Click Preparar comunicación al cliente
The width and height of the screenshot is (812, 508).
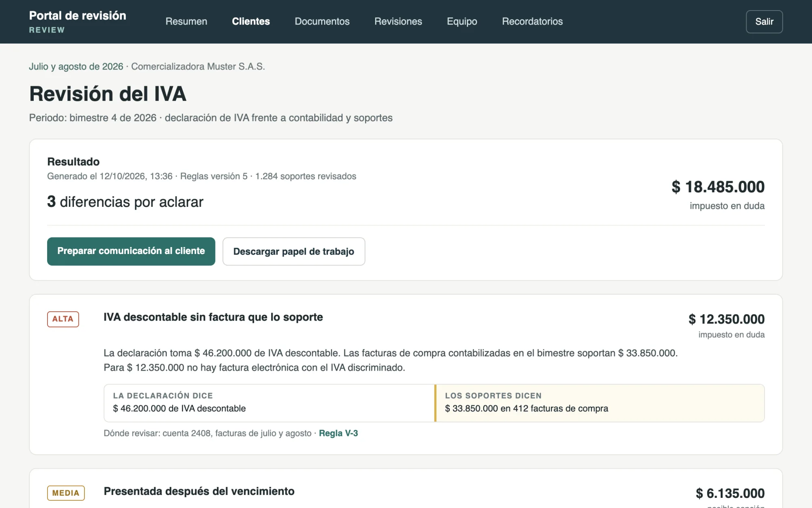[x=131, y=251]
